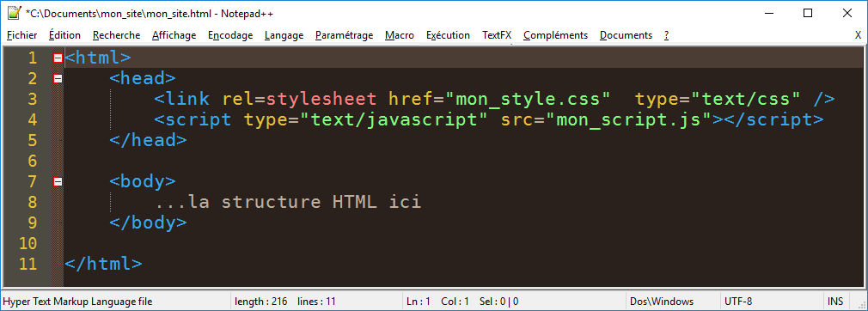Close the document with the X button
Screen dimensions: 868x311
pos(858,35)
